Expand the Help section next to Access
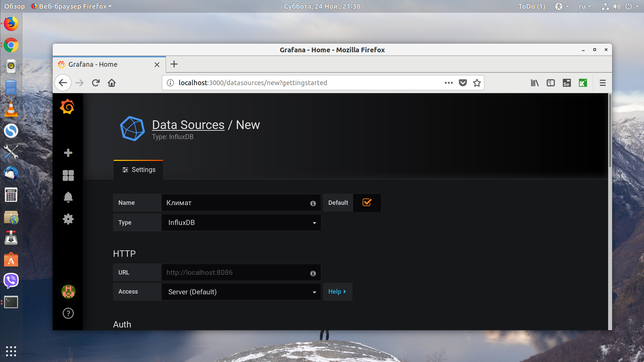The image size is (644, 362). 337,292
